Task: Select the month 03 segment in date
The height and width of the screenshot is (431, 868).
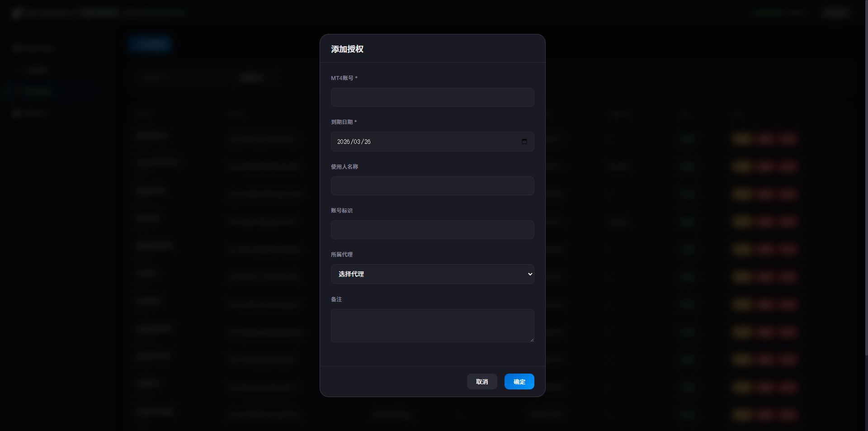Action: 357,142
